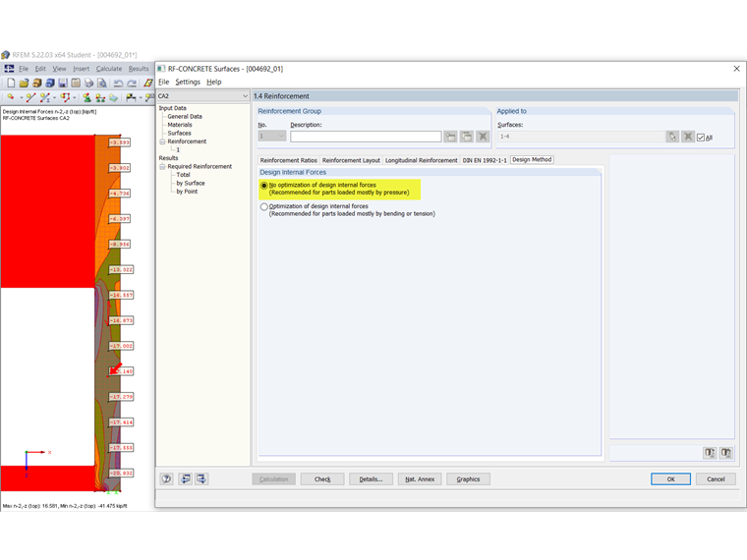Click the New reinforcement group icon
The height and width of the screenshot is (560, 747).
click(x=450, y=137)
